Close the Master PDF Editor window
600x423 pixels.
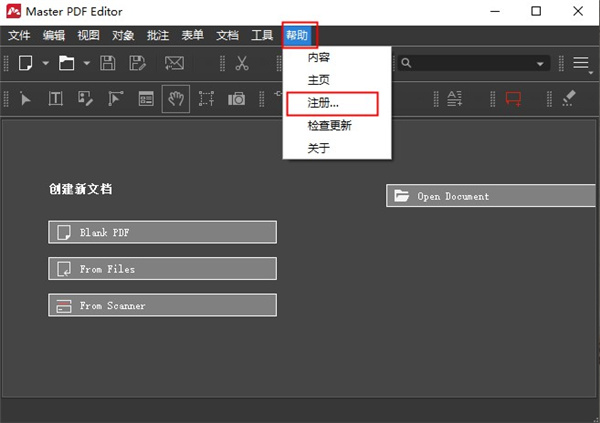(578, 11)
